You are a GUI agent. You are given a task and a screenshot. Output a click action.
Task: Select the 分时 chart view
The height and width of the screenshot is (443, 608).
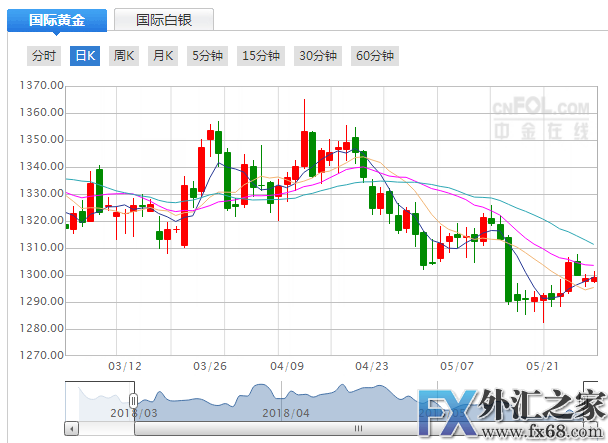44,56
